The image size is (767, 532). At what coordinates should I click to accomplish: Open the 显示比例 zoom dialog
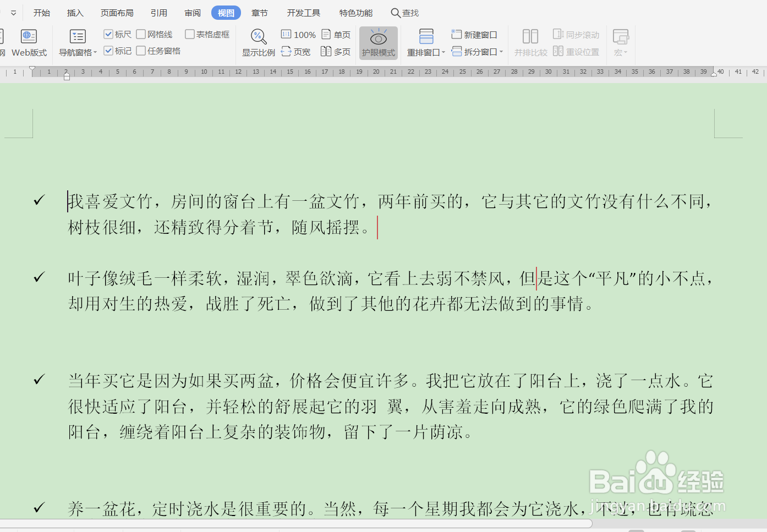click(259, 42)
